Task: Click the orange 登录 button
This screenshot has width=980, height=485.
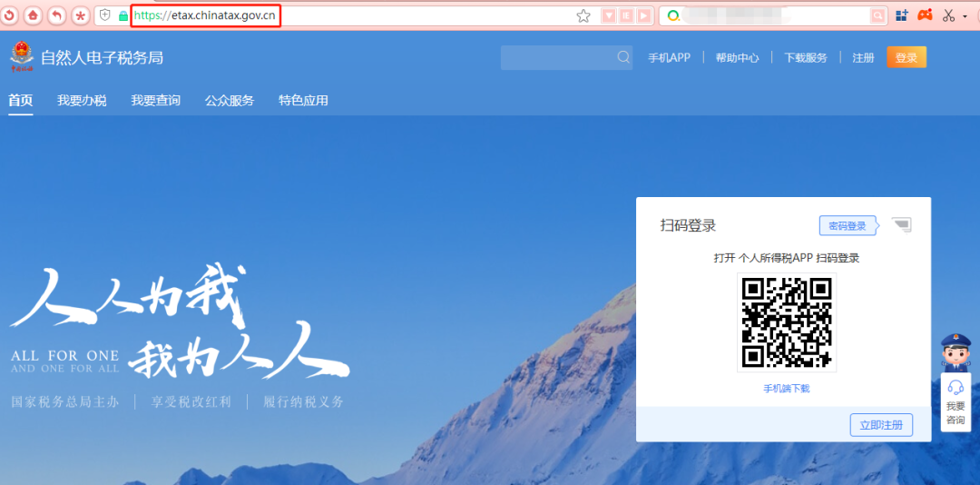Action: pyautogui.click(x=906, y=57)
